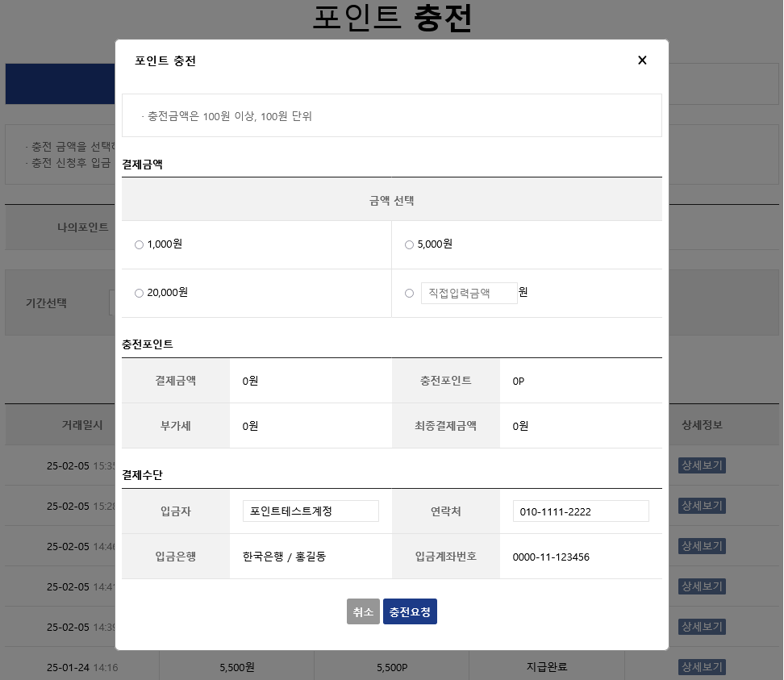Select the 1,000원 radio option
Image resolution: width=784 pixels, height=680 pixels.
[x=139, y=245]
